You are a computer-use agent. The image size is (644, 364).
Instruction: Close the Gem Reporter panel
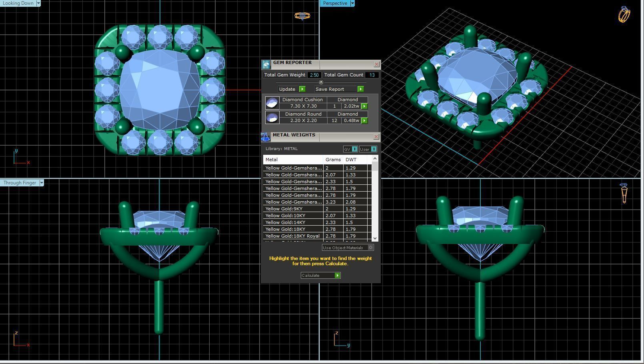click(376, 64)
